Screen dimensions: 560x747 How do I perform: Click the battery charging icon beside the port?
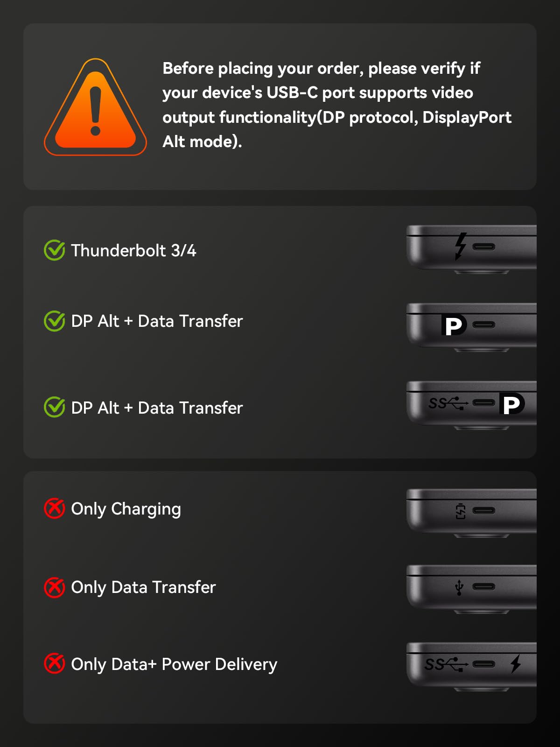coord(461,511)
